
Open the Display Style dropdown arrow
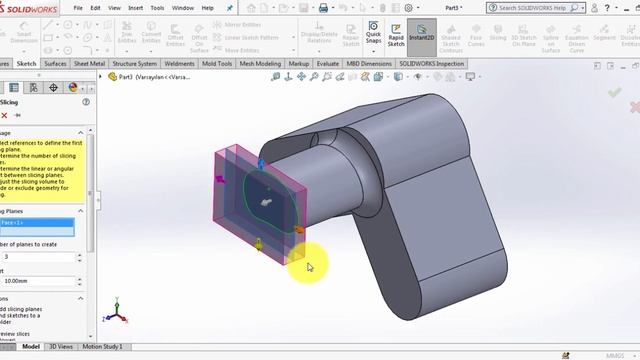pos(407,77)
